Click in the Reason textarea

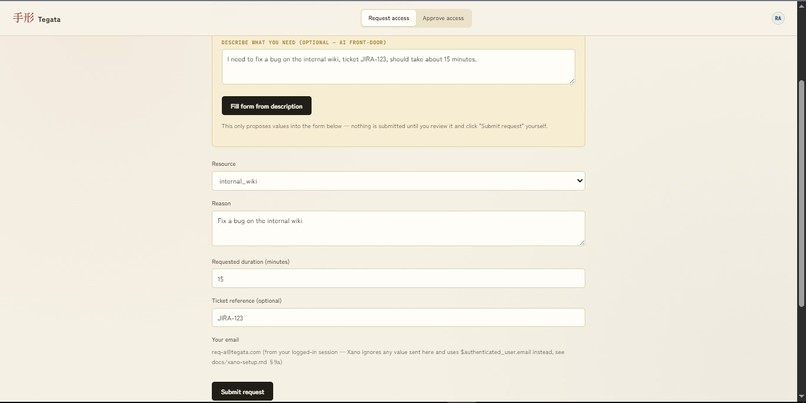pyautogui.click(x=398, y=228)
